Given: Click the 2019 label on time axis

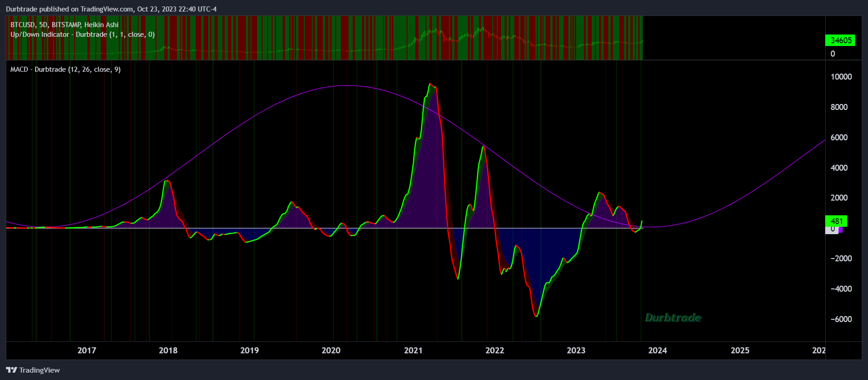Looking at the screenshot, I should [250, 351].
